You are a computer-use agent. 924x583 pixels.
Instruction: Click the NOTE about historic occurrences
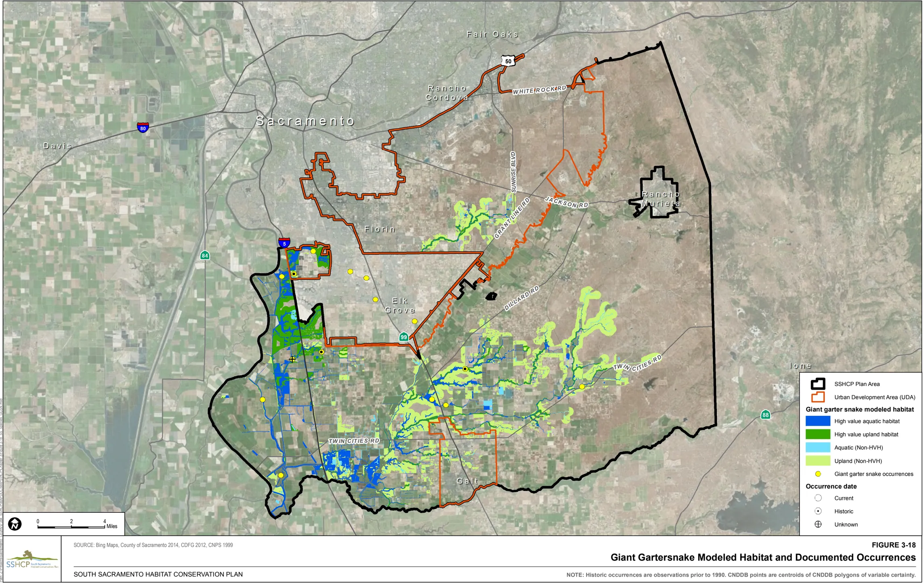(x=741, y=575)
